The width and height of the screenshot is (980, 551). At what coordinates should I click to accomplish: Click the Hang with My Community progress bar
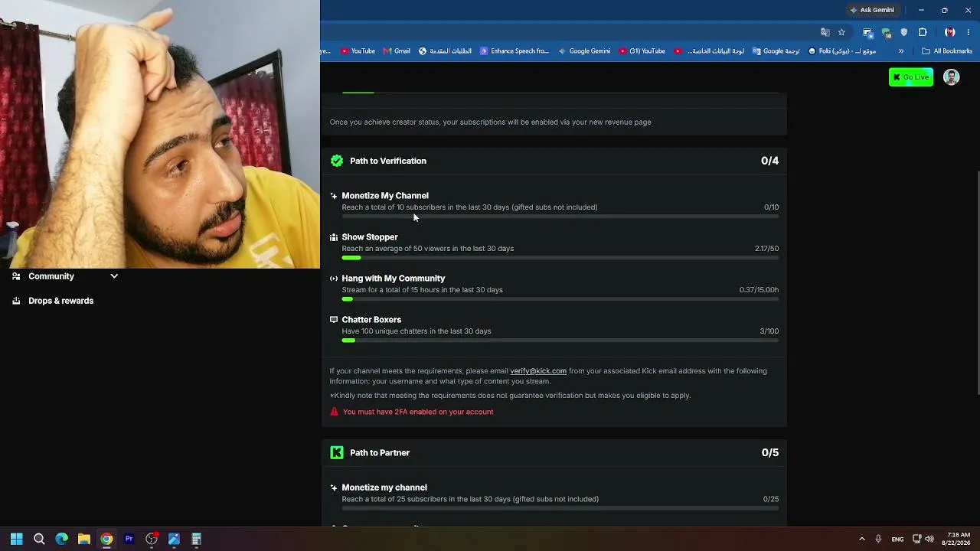560,299
